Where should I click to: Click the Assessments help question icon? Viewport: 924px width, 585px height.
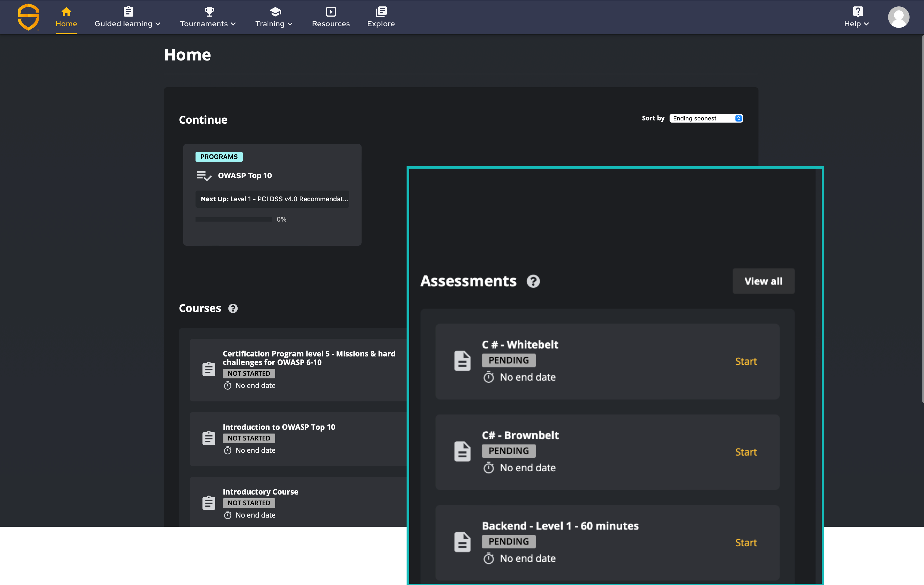pyautogui.click(x=533, y=281)
